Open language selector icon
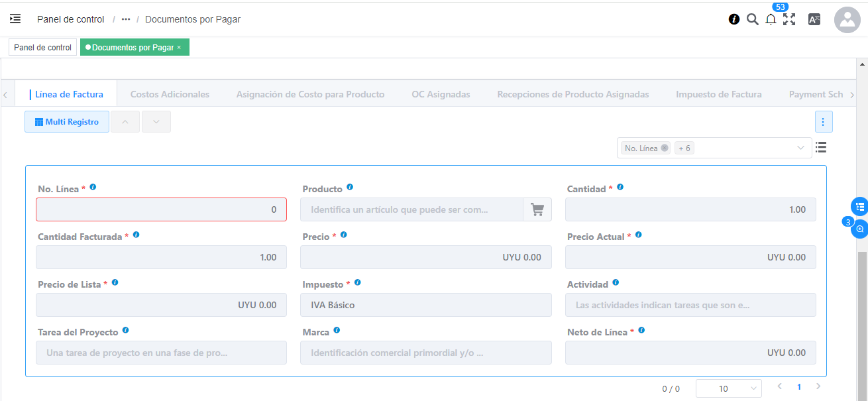 [x=814, y=19]
